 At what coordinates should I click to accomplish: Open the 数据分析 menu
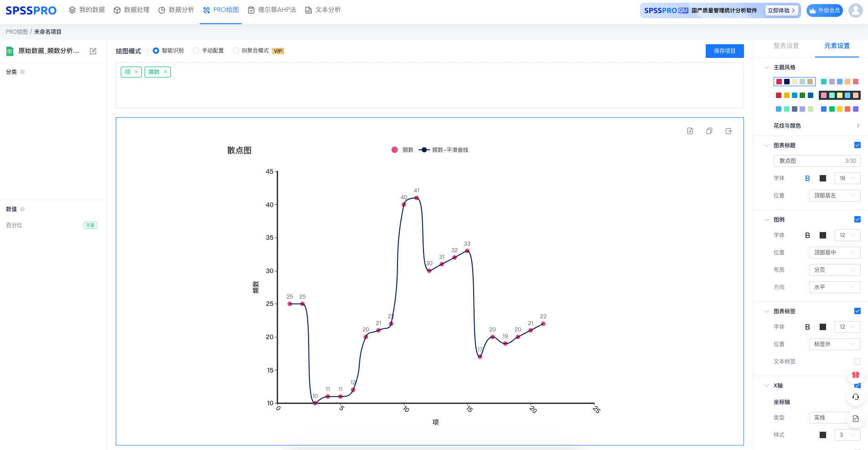pyautogui.click(x=176, y=10)
